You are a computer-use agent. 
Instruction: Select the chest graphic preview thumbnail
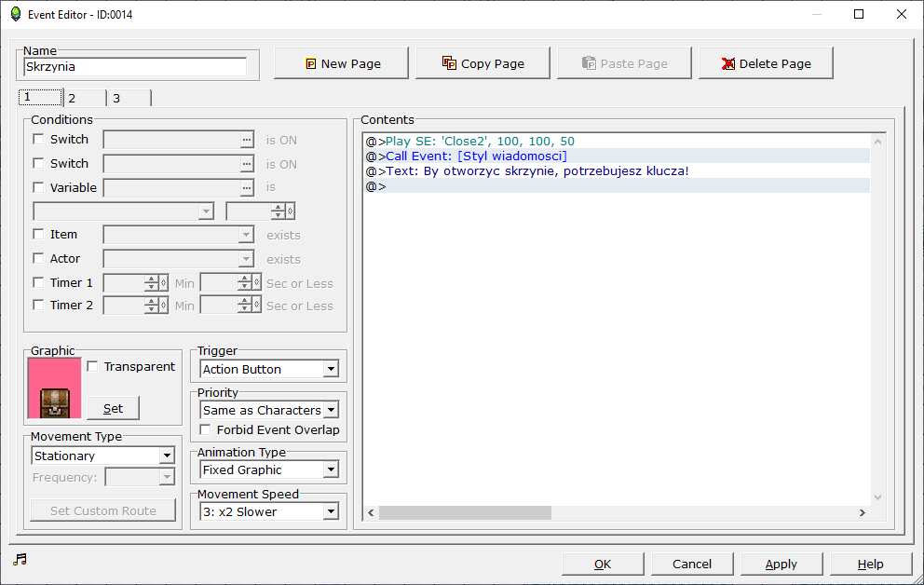(55, 388)
